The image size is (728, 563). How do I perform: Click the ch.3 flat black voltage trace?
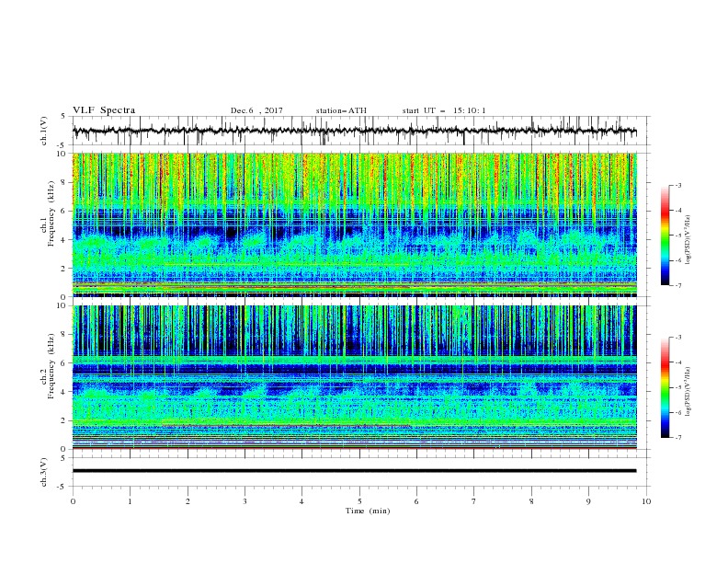click(x=354, y=471)
